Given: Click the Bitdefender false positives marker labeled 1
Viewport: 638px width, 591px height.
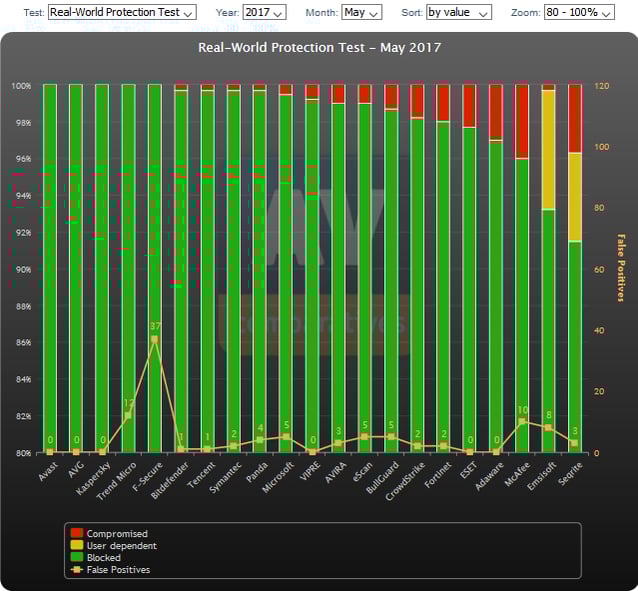Looking at the screenshot, I should click(181, 449).
